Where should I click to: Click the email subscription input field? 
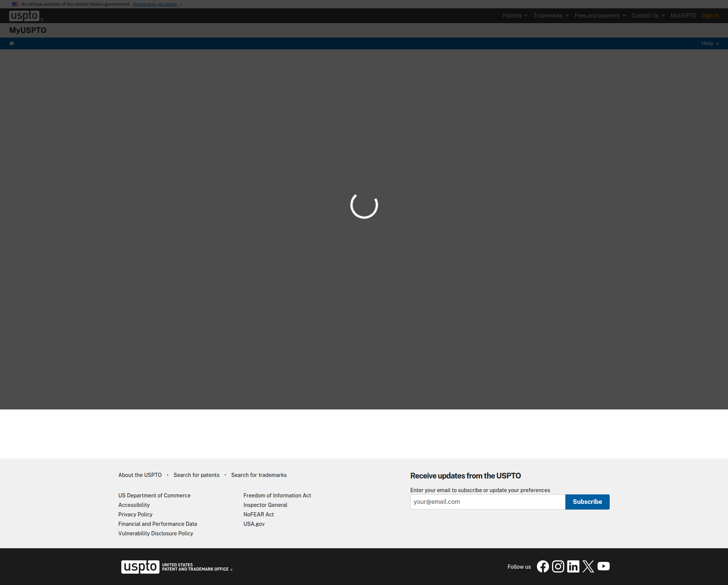[x=488, y=502]
